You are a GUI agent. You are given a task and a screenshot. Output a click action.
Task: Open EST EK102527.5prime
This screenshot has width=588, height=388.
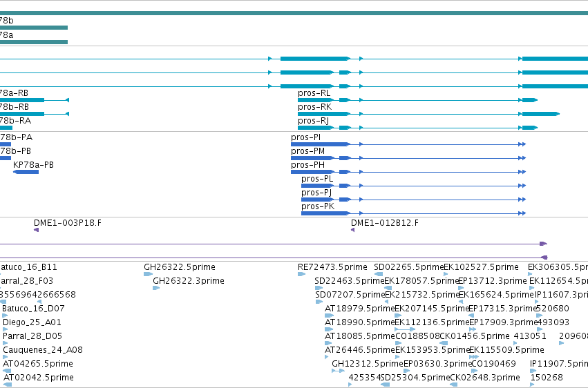(x=481, y=267)
